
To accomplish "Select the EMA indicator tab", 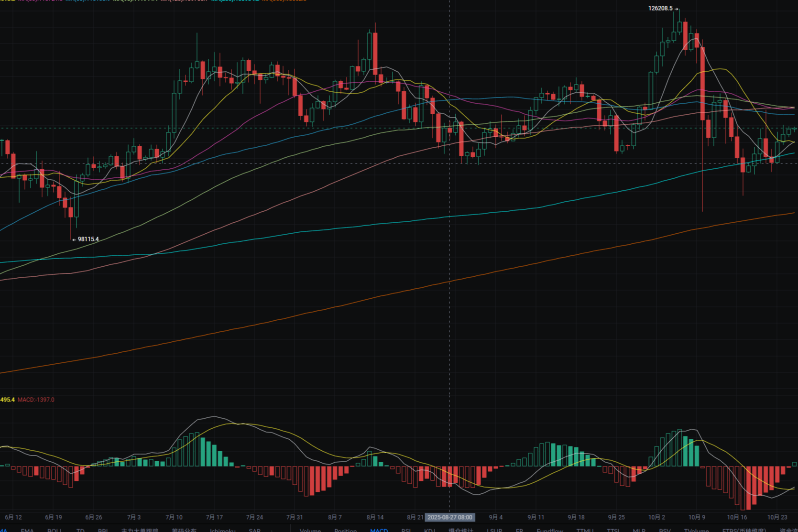I will [x=27, y=530].
